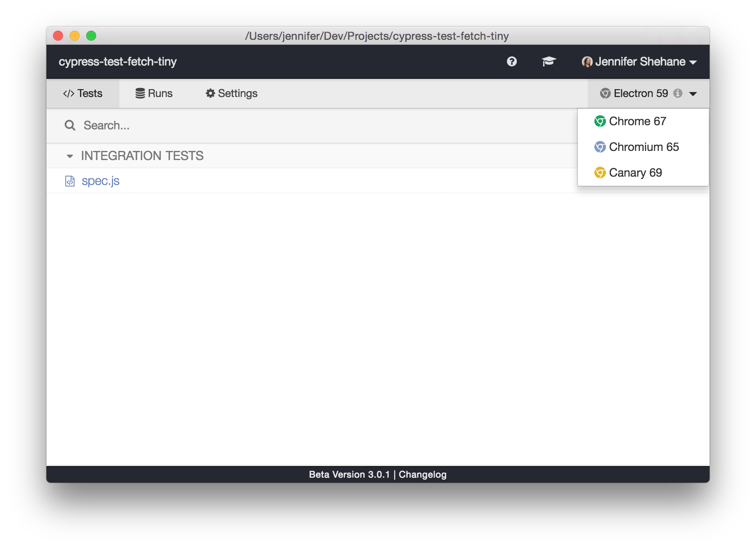The image size is (756, 549).
Task: Open the spec.js test file
Action: (x=100, y=181)
